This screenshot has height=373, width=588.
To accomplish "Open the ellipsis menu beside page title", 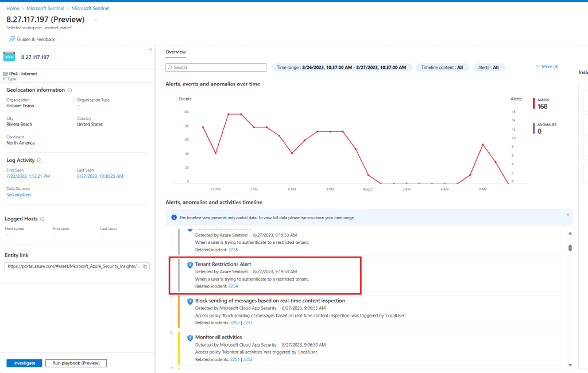I will [95, 20].
